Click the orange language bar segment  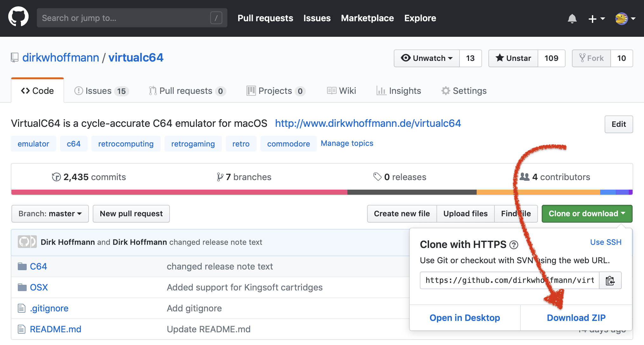538,192
